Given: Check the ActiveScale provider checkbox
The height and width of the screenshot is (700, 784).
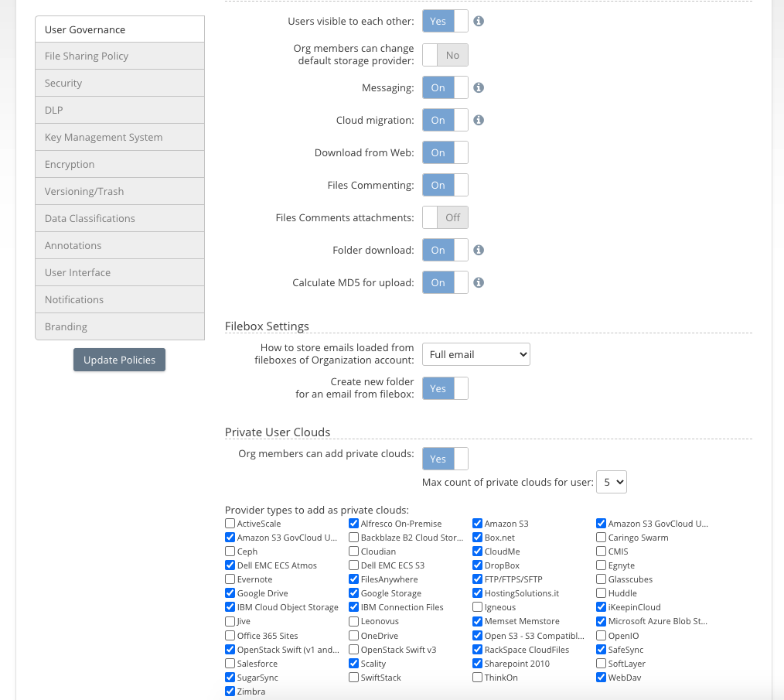Looking at the screenshot, I should pos(230,524).
